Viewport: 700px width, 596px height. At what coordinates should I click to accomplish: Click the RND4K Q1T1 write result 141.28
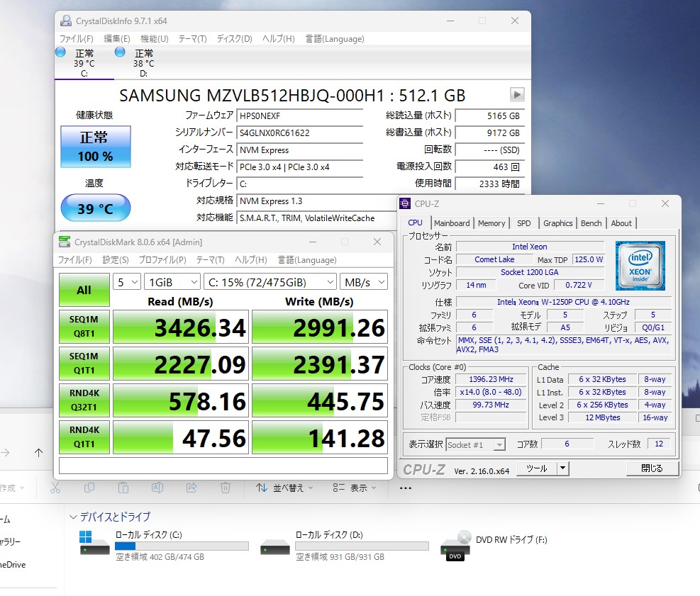coord(320,438)
